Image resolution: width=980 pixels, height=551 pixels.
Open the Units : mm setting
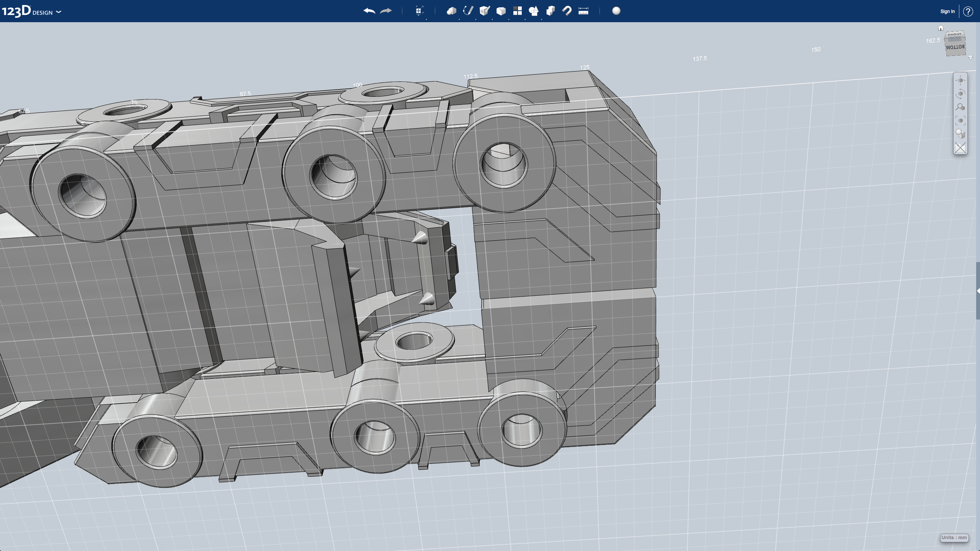point(954,538)
